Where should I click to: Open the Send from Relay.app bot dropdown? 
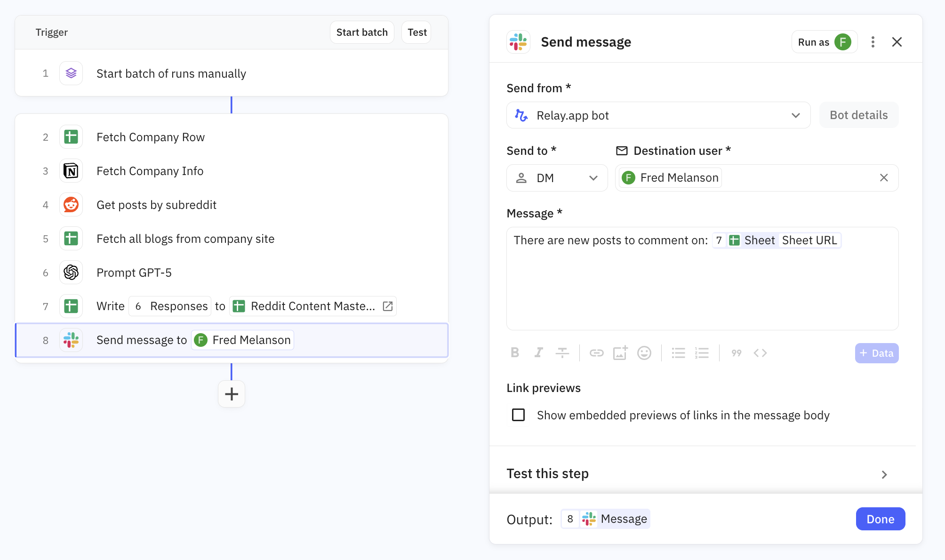[658, 115]
